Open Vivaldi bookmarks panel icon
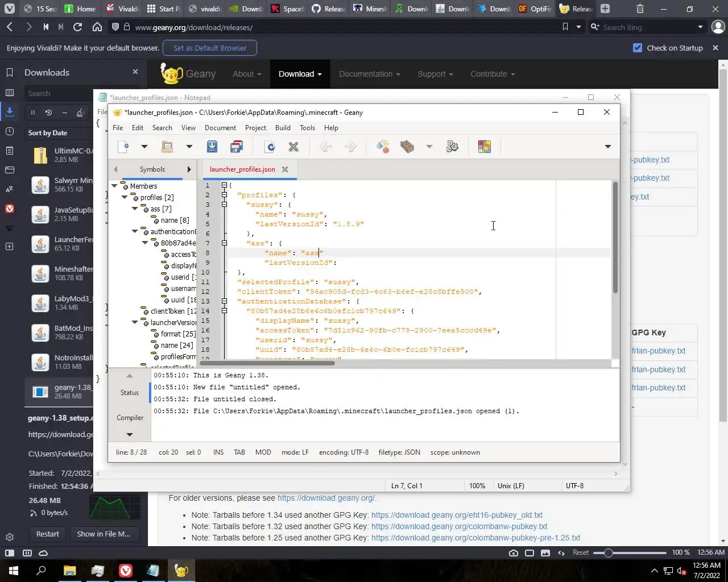Image resolution: width=728 pixels, height=582 pixels. tap(9, 73)
